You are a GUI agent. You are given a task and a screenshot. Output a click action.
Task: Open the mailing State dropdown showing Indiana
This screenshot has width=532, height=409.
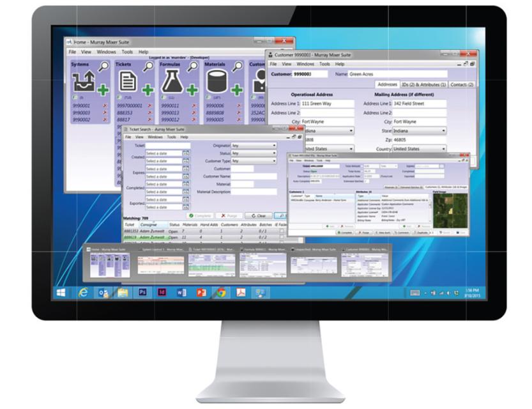(419, 130)
